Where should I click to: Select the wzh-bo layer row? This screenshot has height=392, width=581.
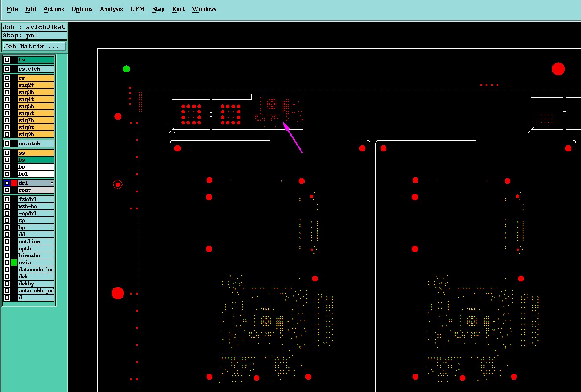click(36, 206)
